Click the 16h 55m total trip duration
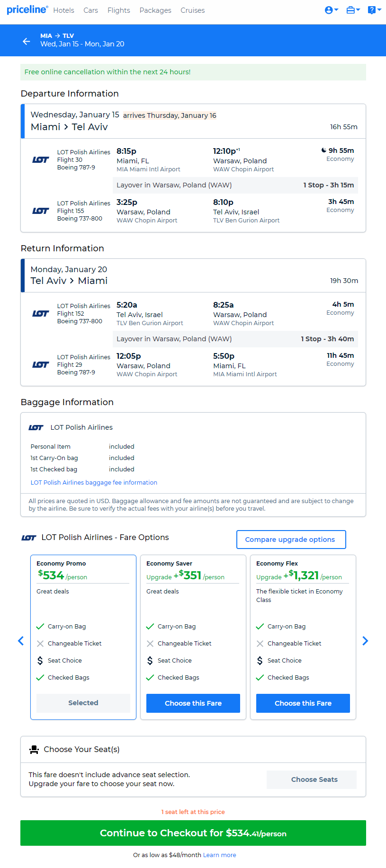386x868 pixels. pos(344,127)
